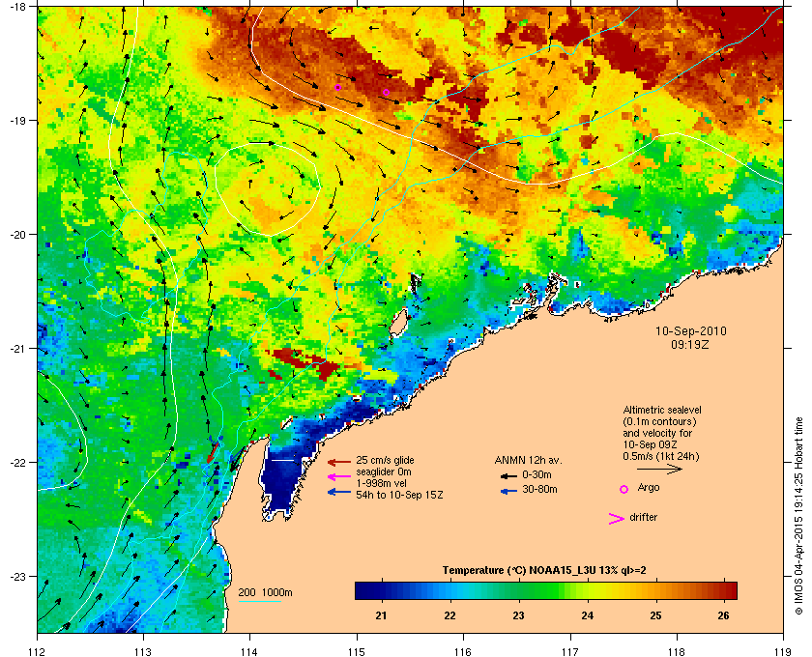Click the blue arrow next to '30-80m'
Viewport: 812px width, 657px height.
point(508,492)
